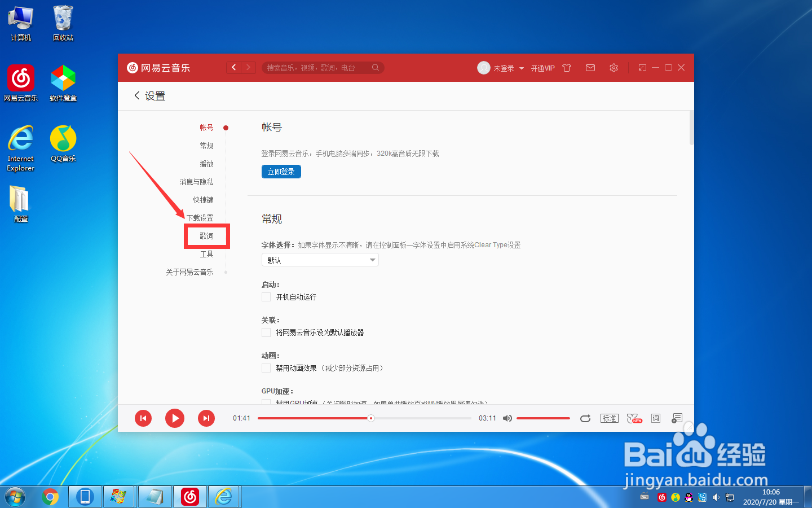Viewport: 812px width, 508px height.
Task: Click the system tray volume icon
Action: 716,497
